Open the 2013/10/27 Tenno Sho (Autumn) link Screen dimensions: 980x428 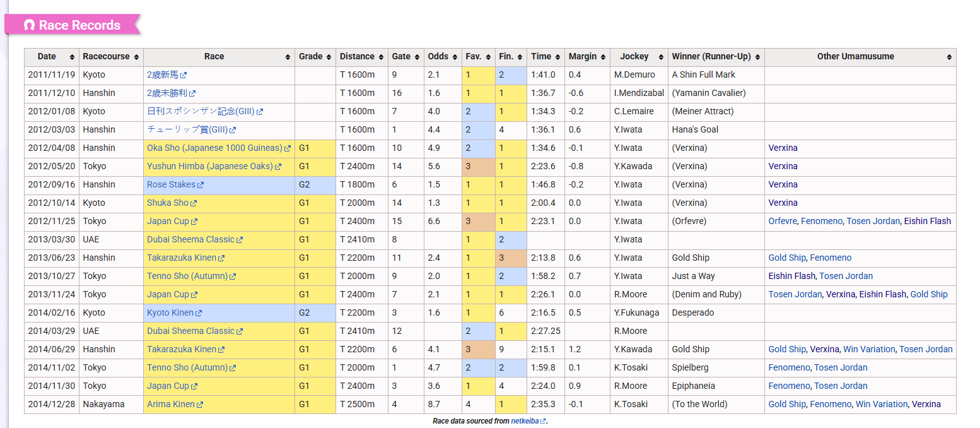[191, 276]
